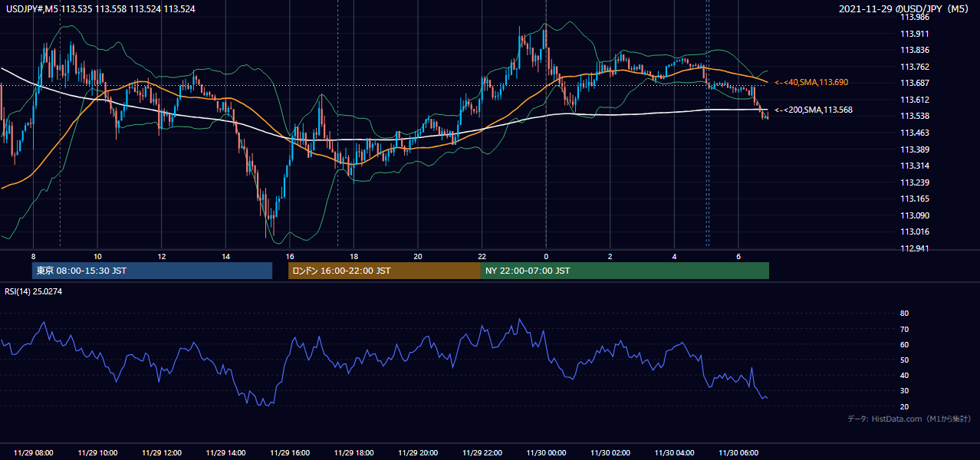The image size is (980, 460).
Task: Click RSI scale value 20 on right
Action: coord(904,406)
